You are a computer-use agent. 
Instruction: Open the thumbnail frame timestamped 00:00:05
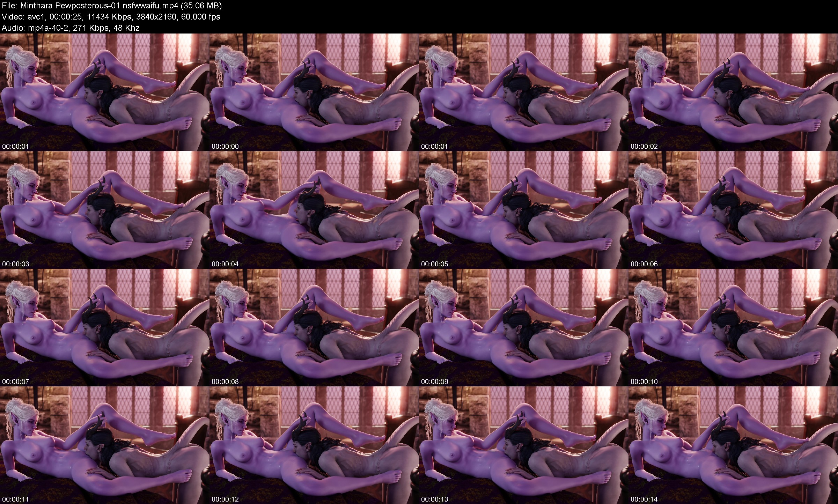(x=524, y=210)
